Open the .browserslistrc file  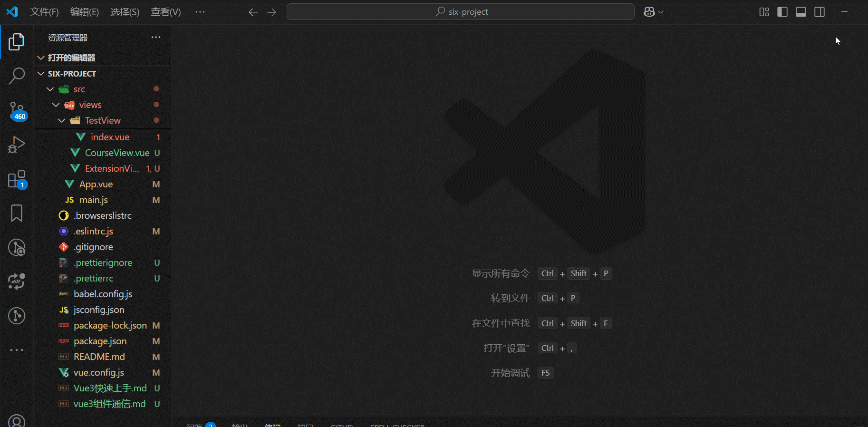click(103, 215)
